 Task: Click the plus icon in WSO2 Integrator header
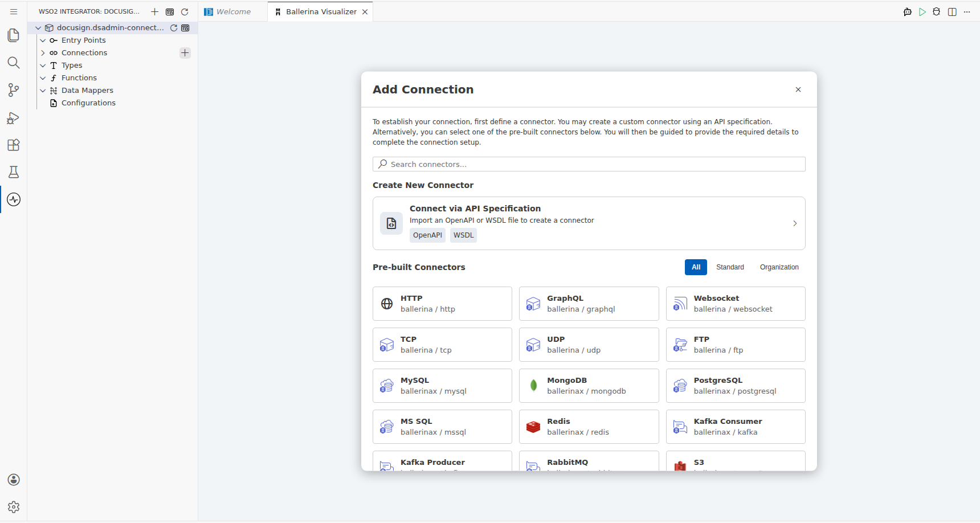pyautogui.click(x=154, y=11)
